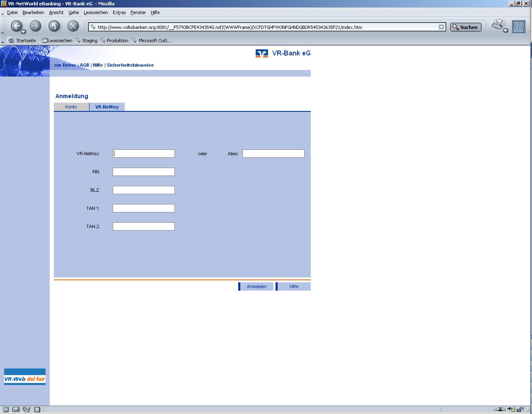Follow the zur Demo link
532x414 pixels.
(x=65, y=65)
